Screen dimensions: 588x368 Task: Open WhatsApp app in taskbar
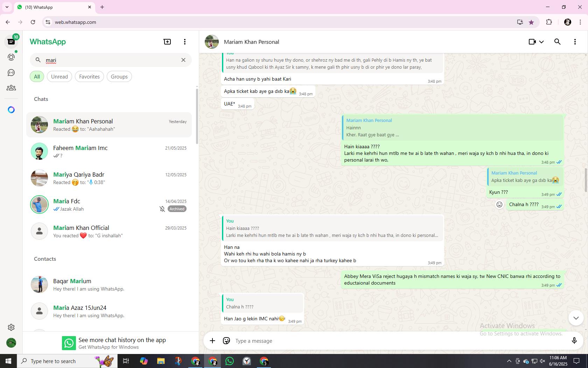pyautogui.click(x=230, y=361)
